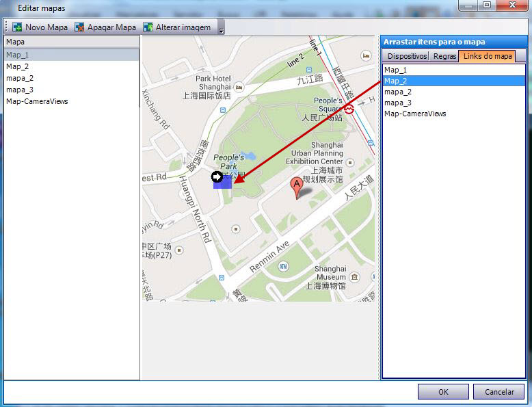Click the Novo Mapa toolbar label
Image resolution: width=532 pixels, height=407 pixels.
[x=46, y=27]
